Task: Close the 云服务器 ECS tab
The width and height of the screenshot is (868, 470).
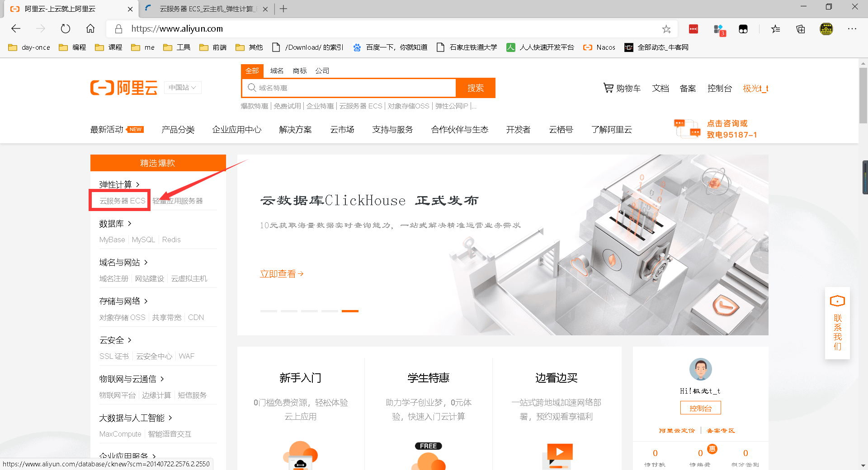Action: (x=265, y=9)
